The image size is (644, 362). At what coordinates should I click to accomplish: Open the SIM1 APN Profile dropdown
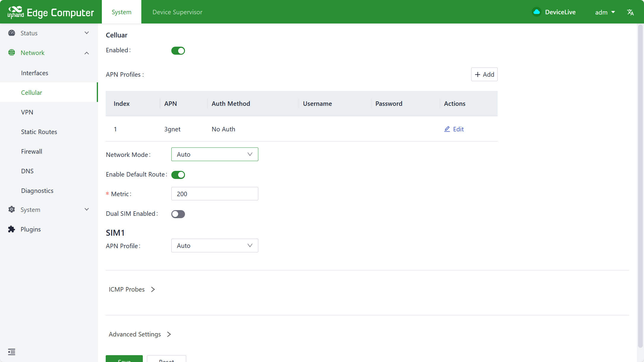point(214,245)
